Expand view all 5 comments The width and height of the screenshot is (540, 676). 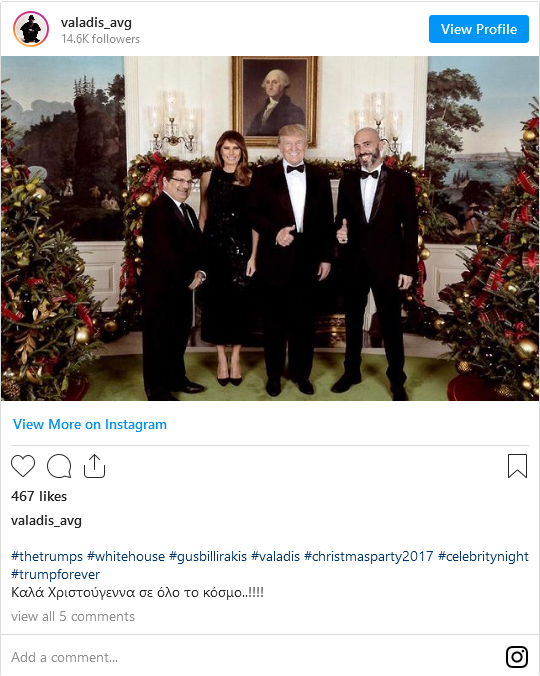click(73, 617)
